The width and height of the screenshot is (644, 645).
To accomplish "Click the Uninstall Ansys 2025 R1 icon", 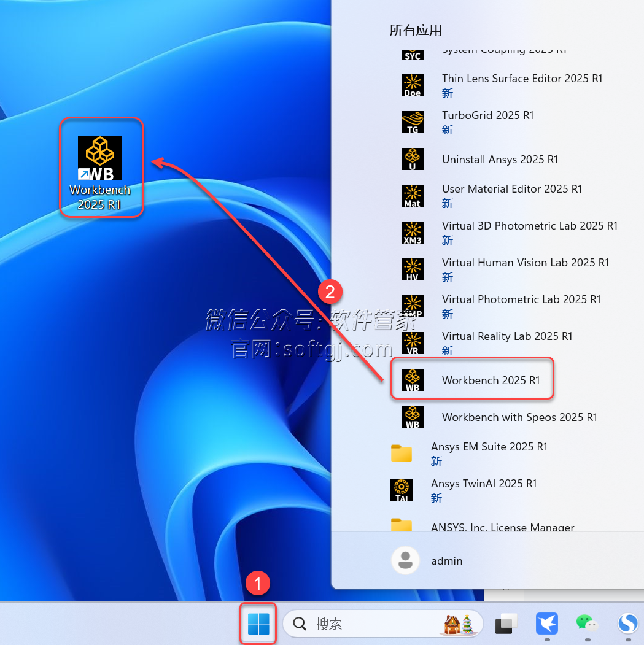I will tap(413, 159).
